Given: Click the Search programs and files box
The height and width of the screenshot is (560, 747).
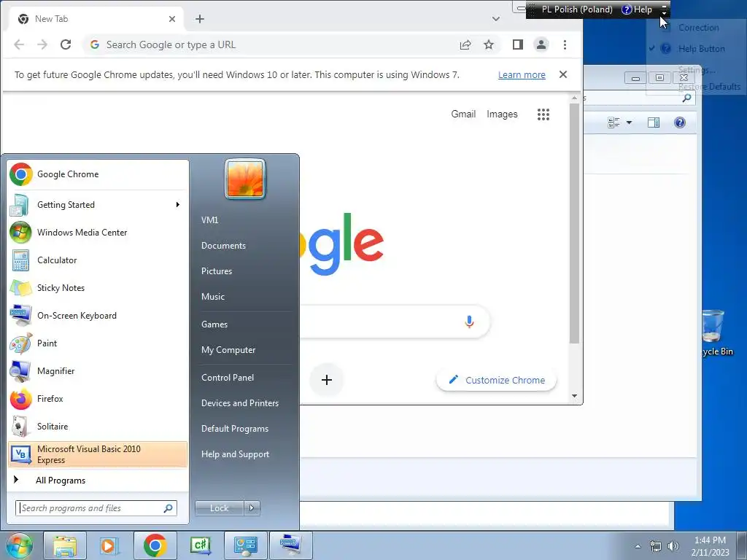Looking at the screenshot, I should coord(96,508).
